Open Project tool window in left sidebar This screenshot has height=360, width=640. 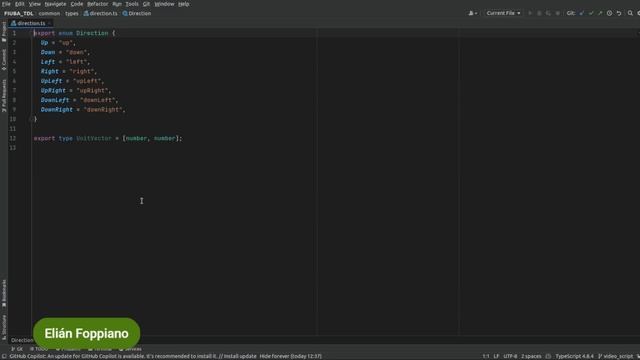pyautogui.click(x=4, y=32)
